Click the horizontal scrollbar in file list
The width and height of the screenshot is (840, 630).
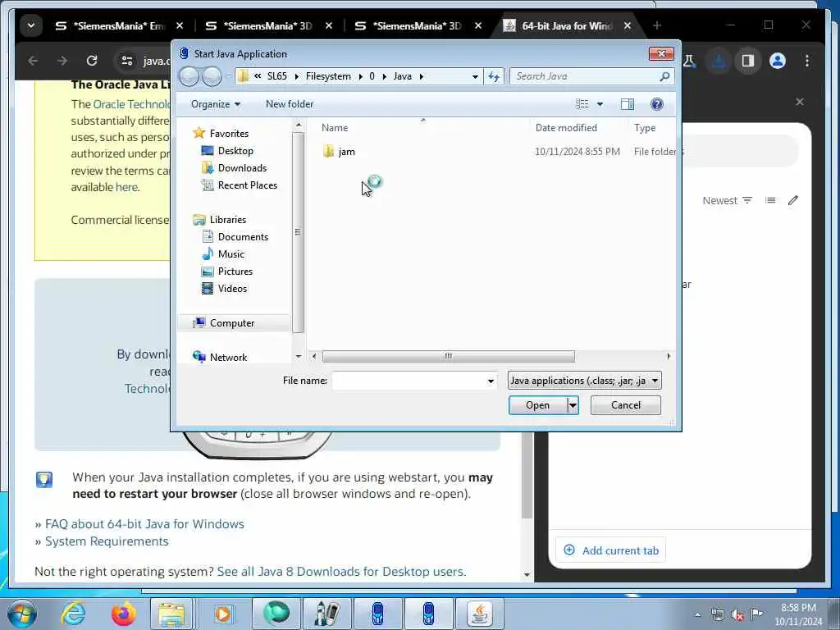click(449, 356)
